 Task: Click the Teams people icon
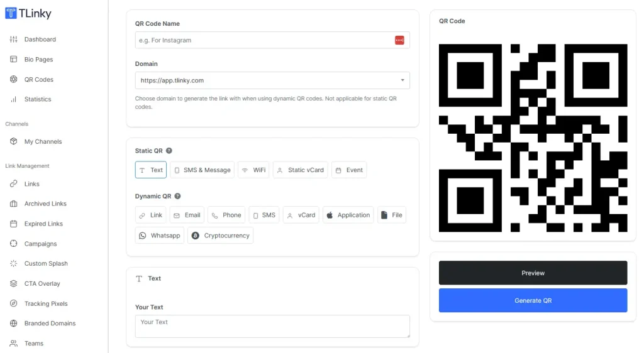(14, 344)
